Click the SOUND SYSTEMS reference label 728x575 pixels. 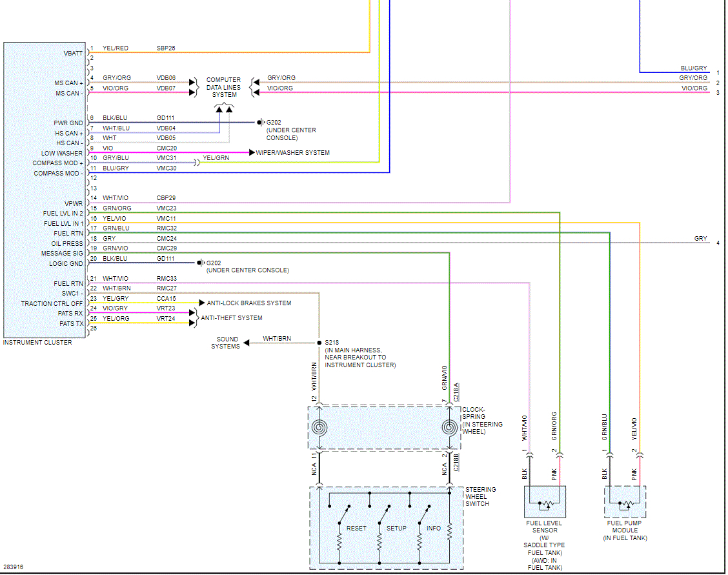(226, 343)
